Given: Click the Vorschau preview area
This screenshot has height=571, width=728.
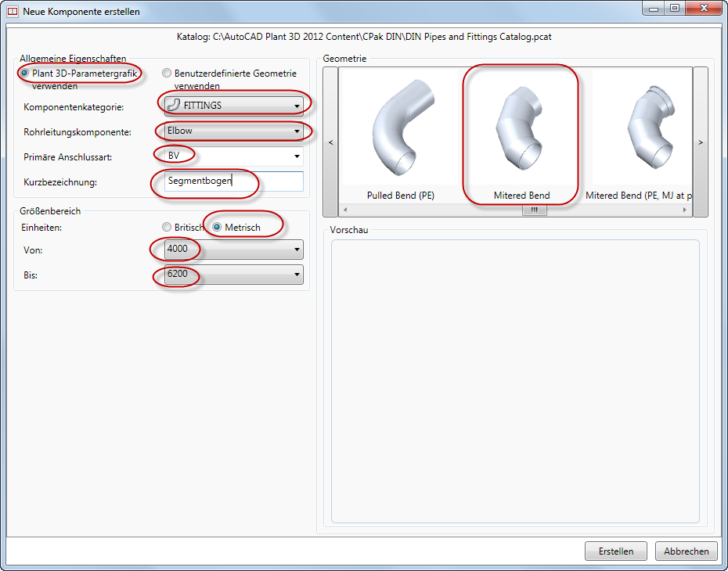Looking at the screenshot, I should tap(515, 381).
